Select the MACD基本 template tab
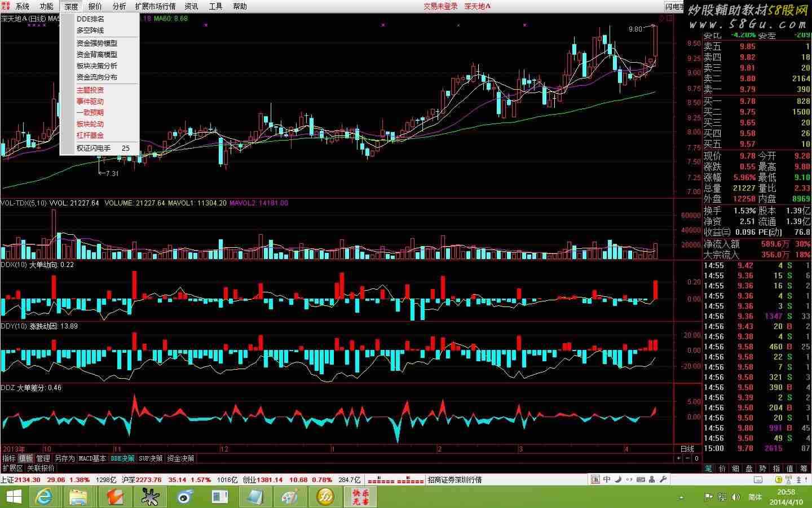Viewport: 812px width, 508px height. tap(92, 458)
